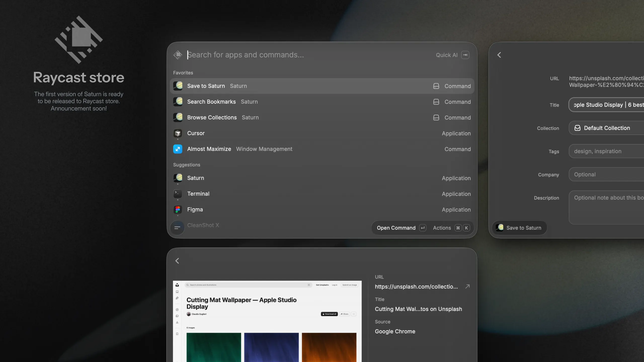
Task: Click the Save to Saturn button in the form
Action: (x=519, y=228)
